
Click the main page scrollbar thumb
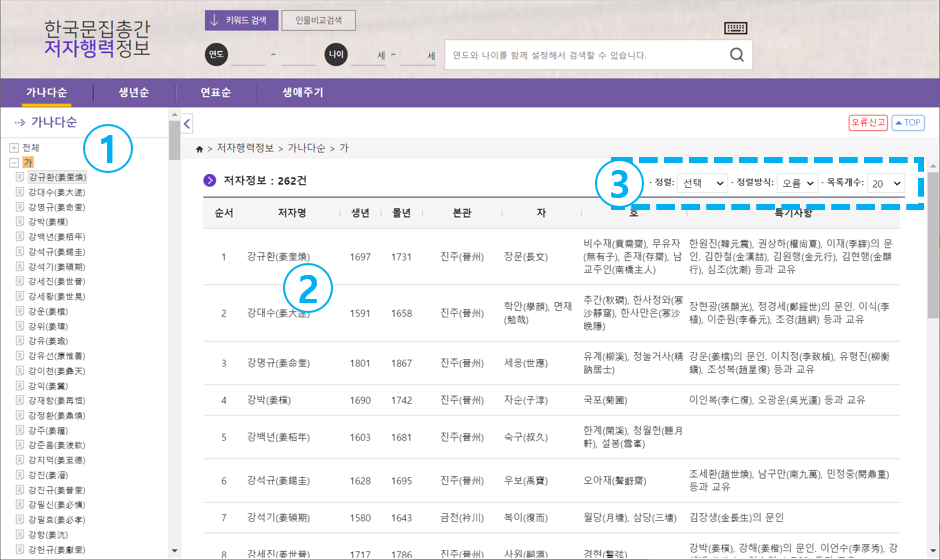coord(933,244)
